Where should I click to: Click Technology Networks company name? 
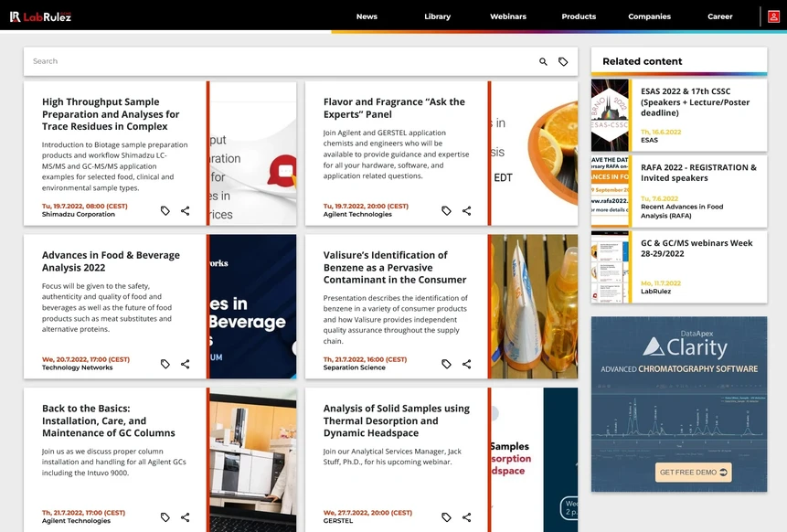78,367
